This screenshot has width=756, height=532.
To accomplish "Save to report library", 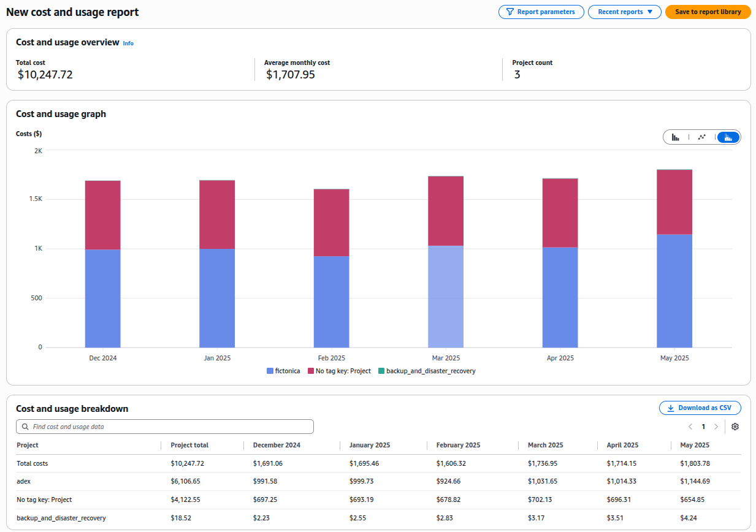I will point(708,12).
